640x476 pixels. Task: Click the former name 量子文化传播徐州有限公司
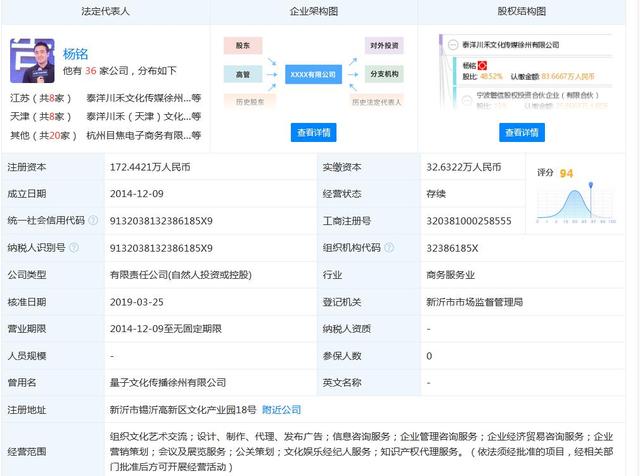click(x=168, y=383)
